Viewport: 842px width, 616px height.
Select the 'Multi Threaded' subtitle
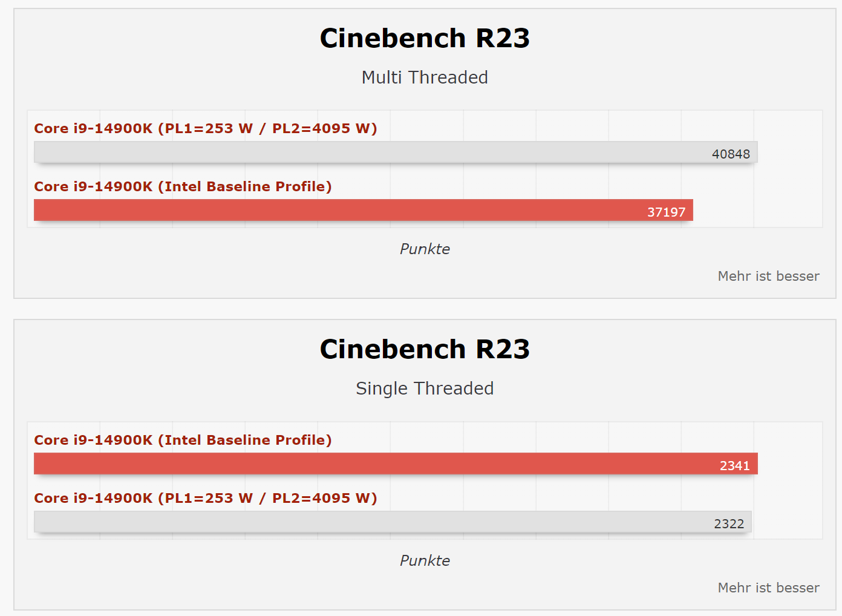425,77
